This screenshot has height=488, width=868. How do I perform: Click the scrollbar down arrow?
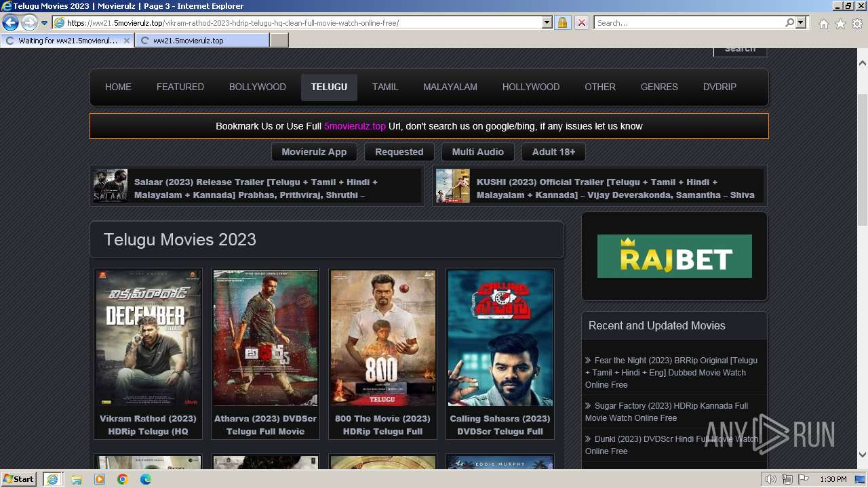(x=863, y=455)
